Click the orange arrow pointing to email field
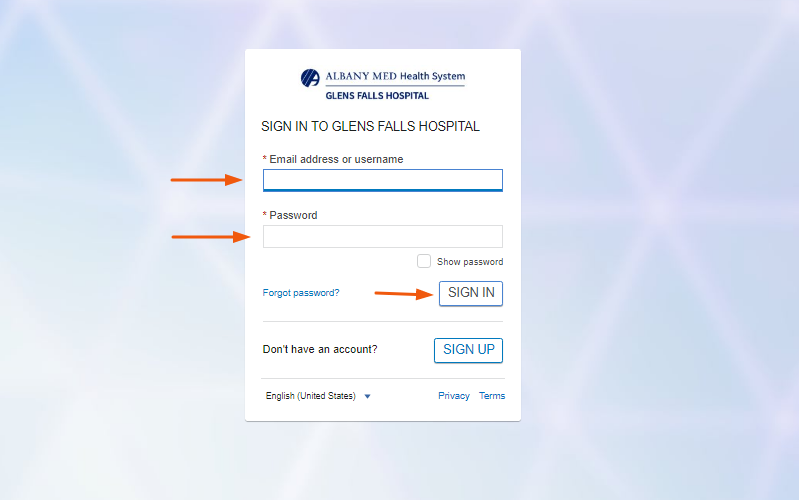 point(206,180)
